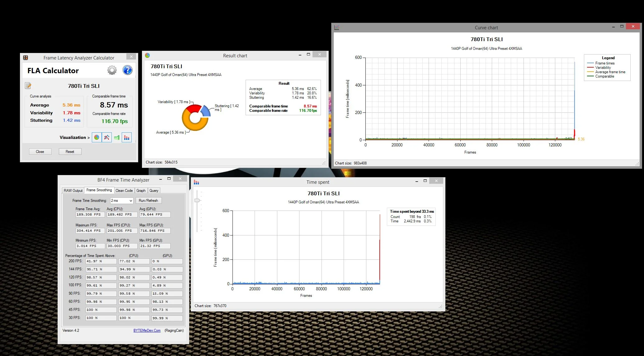Click Stuttering value 1.42 ms in calculator
This screenshot has width=644, height=356.
(72, 120)
